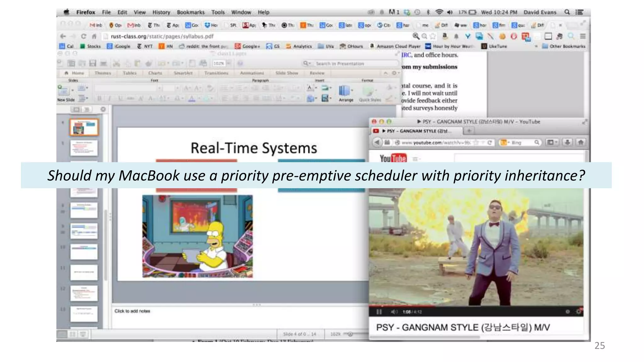Select the first slide thumbnail
This screenshot has width=644, height=362.
(x=84, y=127)
